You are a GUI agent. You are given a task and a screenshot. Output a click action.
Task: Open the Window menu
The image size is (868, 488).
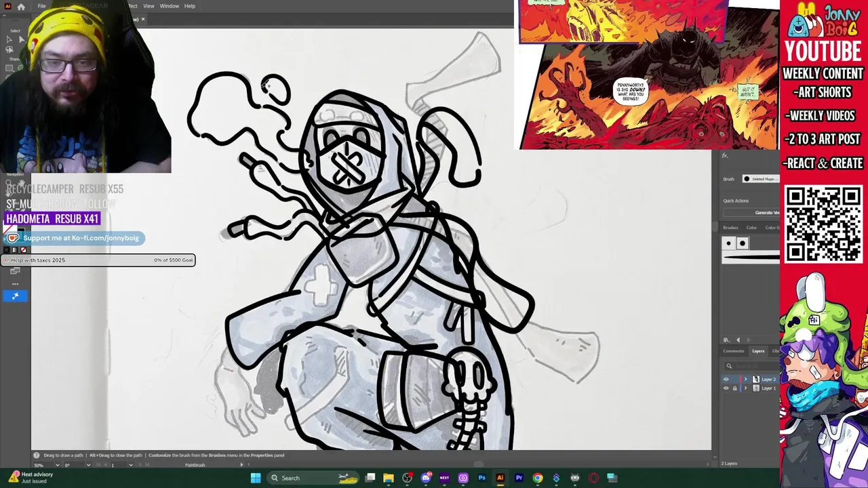[170, 6]
